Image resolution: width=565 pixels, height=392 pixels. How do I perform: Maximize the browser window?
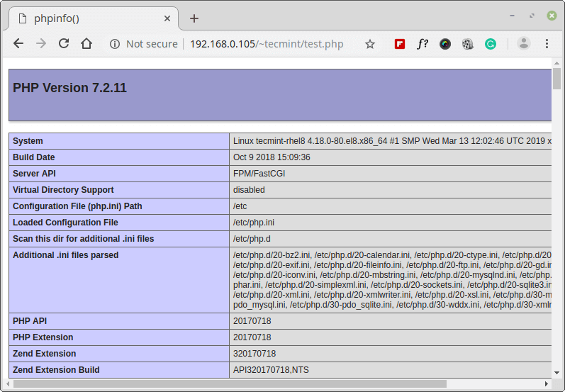(x=532, y=16)
